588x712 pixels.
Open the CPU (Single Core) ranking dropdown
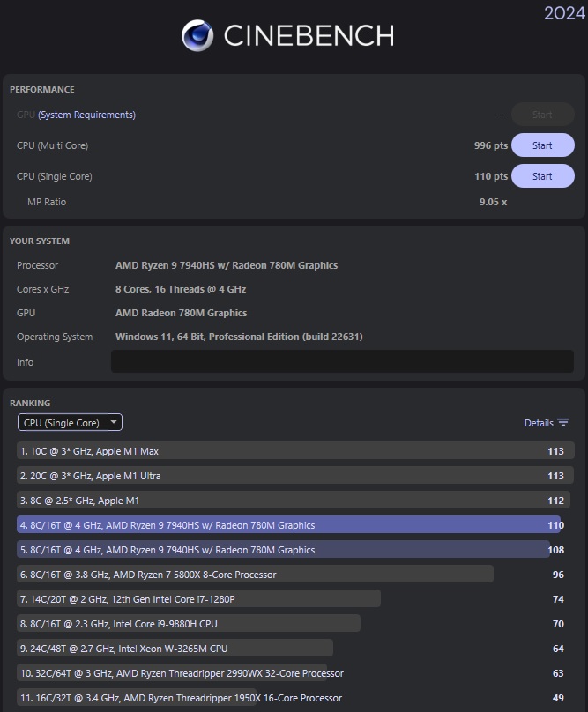tap(70, 423)
